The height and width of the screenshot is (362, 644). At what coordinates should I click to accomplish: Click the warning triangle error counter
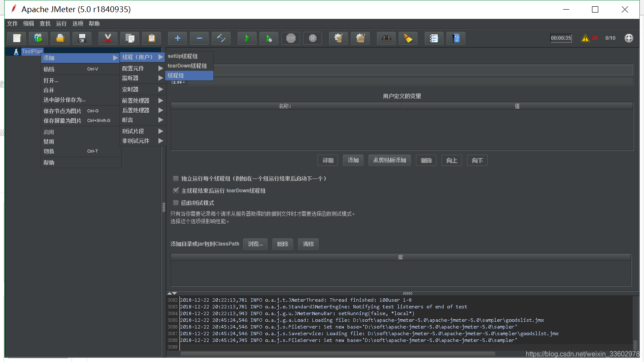(585, 38)
